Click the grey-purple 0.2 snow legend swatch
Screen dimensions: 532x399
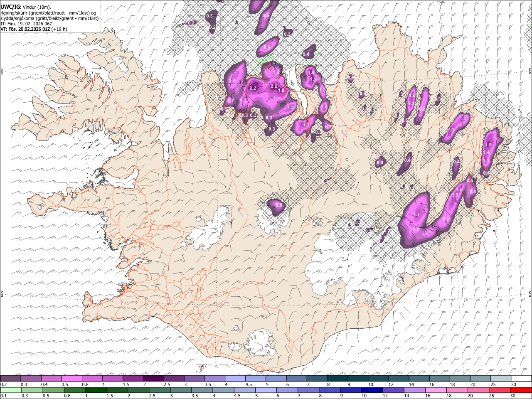click(x=10, y=379)
